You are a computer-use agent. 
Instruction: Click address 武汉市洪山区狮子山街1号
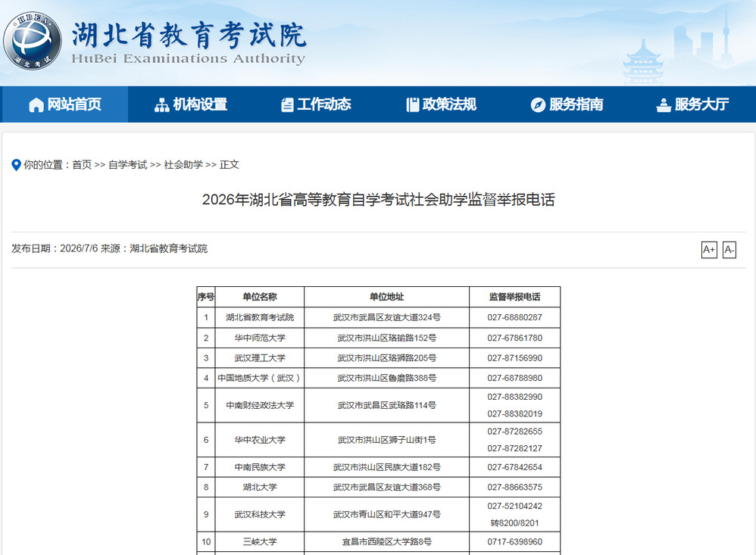386,440
